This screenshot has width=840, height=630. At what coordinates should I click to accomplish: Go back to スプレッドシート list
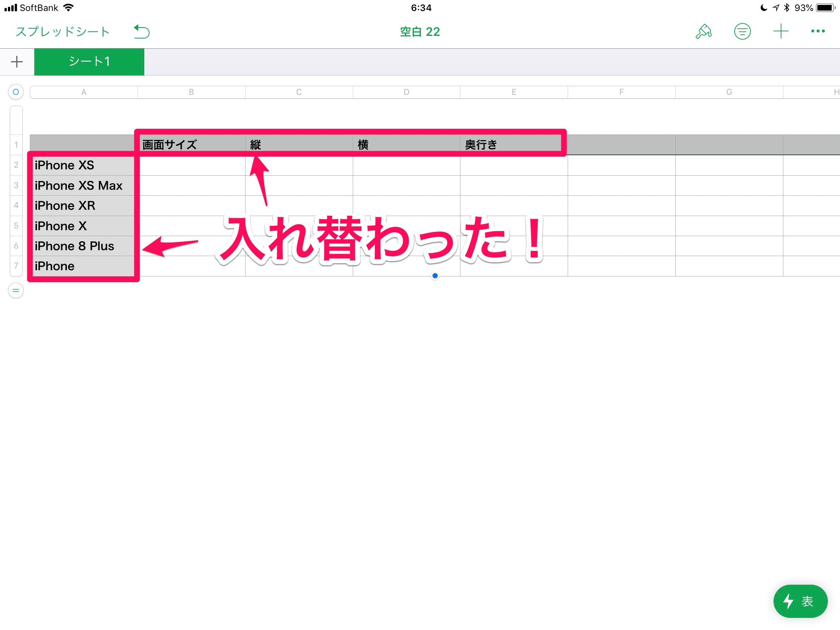tap(63, 31)
